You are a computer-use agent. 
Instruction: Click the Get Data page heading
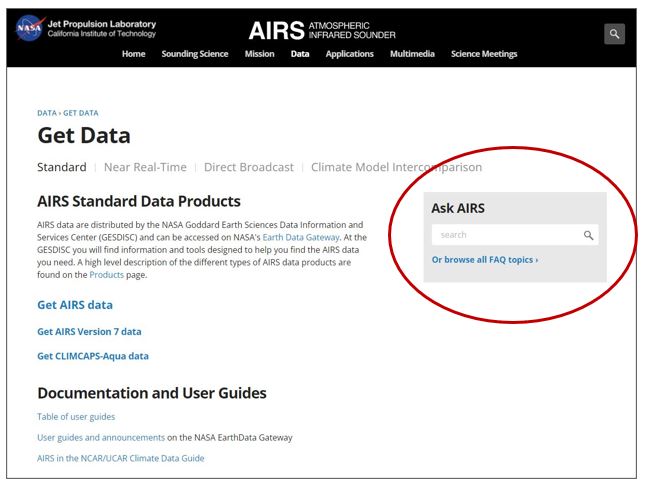(84, 136)
